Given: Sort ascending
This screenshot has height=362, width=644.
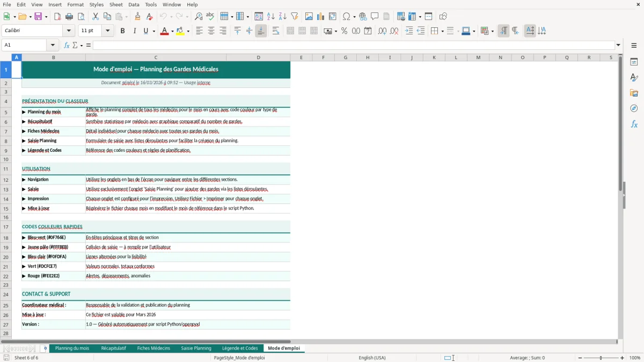Looking at the screenshot, I should (x=271, y=17).
